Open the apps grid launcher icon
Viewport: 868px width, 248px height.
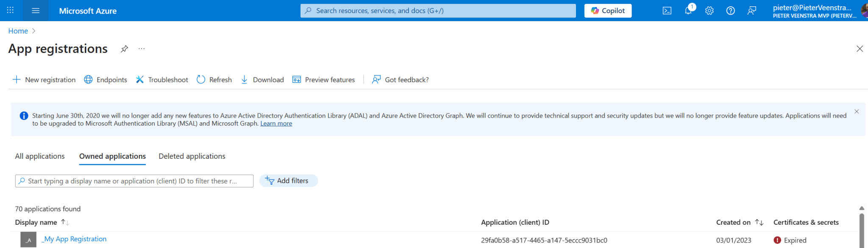[10, 10]
